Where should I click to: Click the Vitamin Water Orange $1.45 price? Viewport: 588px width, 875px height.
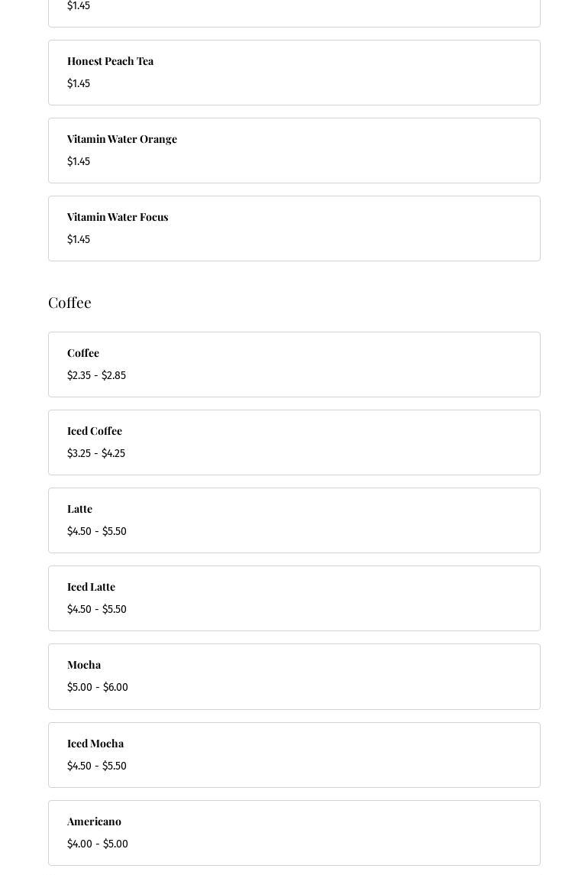point(79,162)
